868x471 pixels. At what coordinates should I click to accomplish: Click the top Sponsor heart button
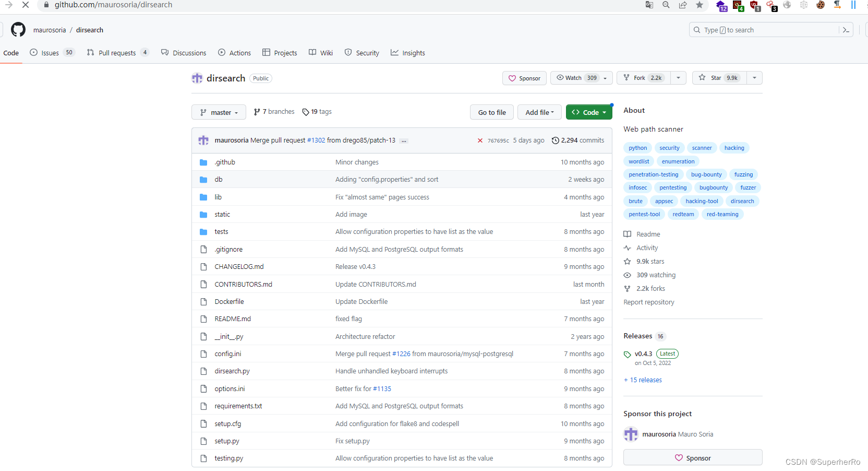524,78
